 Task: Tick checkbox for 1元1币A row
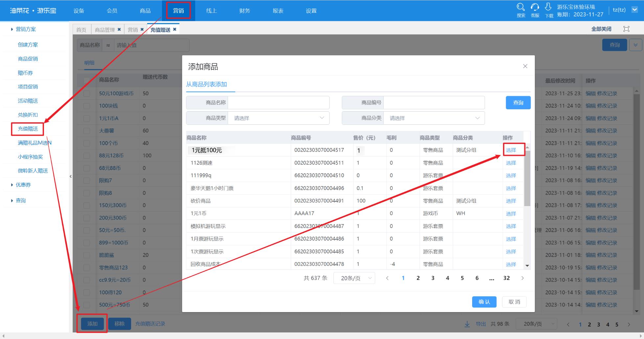click(x=87, y=118)
